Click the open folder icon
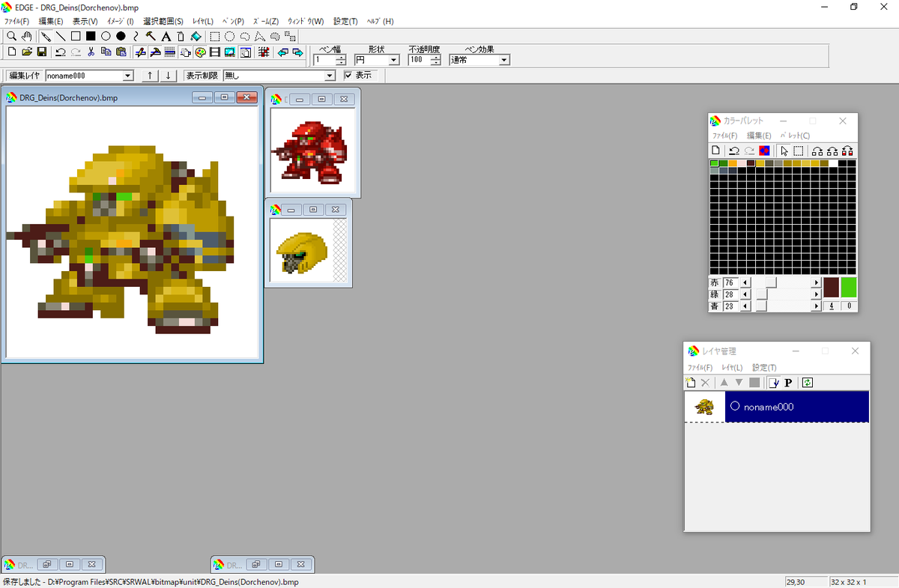The height and width of the screenshot is (588, 899). pyautogui.click(x=27, y=52)
